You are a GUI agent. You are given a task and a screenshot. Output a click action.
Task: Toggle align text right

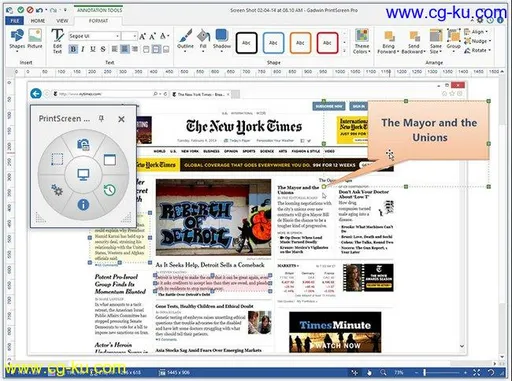click(x=135, y=49)
